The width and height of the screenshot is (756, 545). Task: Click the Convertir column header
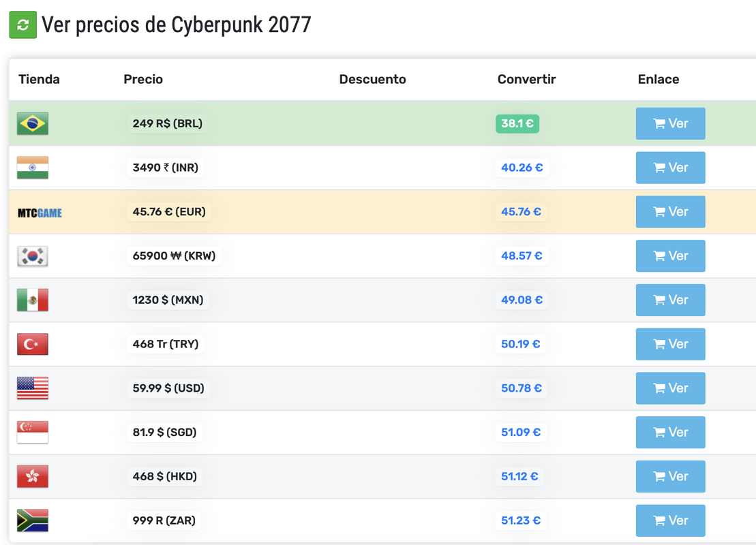[526, 79]
